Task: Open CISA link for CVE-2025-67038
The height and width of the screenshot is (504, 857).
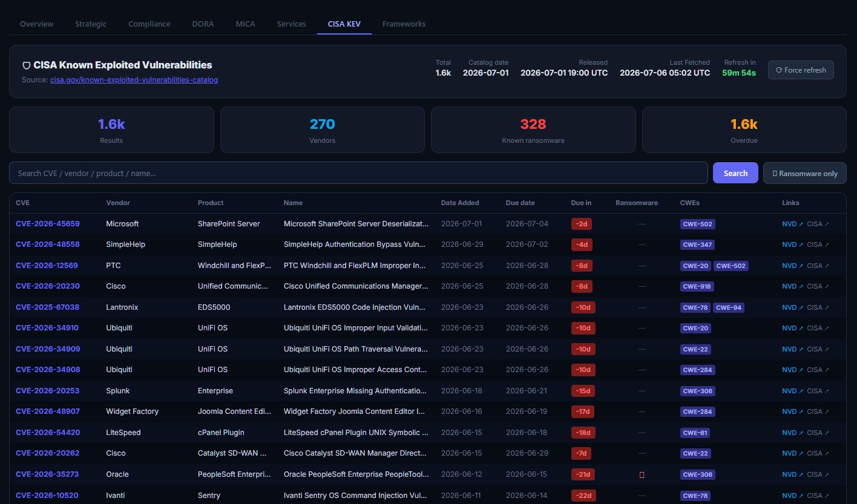Action: [818, 307]
